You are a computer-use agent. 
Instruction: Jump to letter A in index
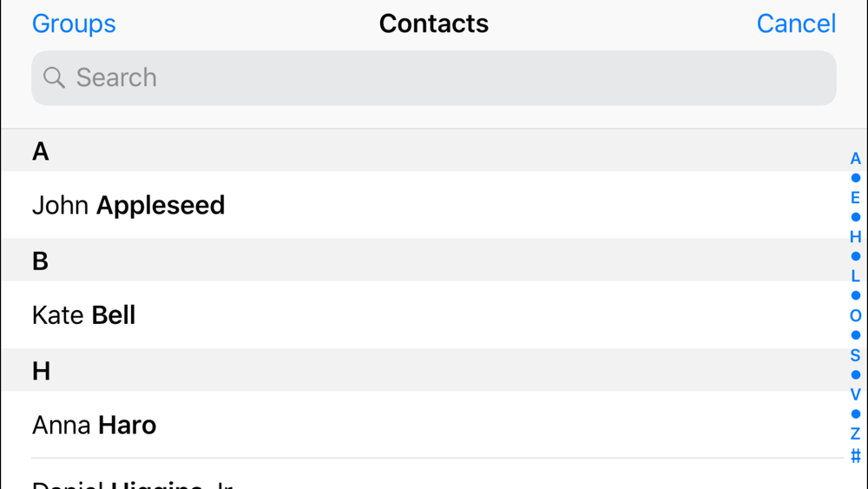point(855,159)
